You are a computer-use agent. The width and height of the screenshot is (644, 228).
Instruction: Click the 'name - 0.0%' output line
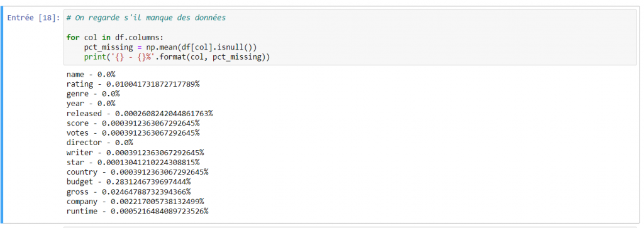click(91, 74)
